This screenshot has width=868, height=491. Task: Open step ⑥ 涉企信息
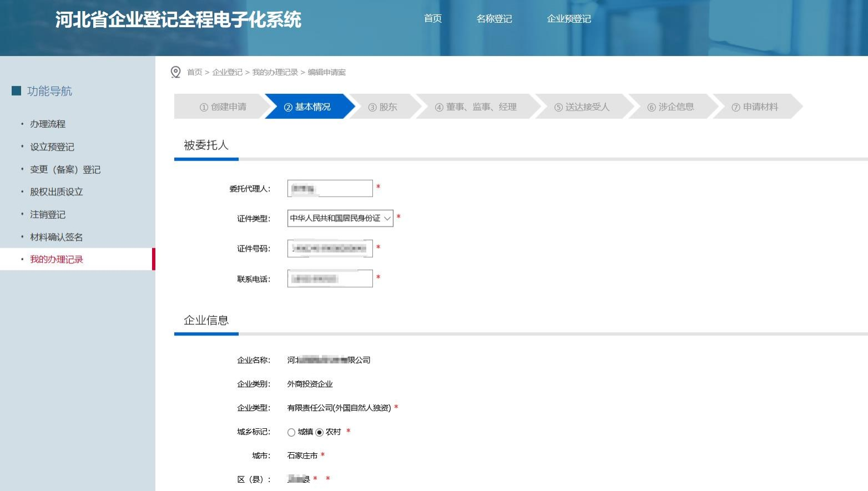(x=670, y=107)
